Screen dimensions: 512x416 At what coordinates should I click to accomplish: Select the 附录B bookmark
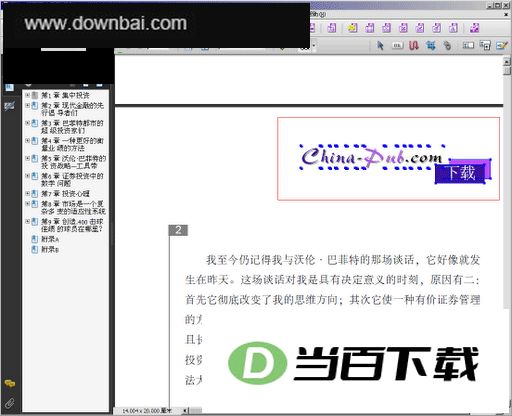[x=50, y=249]
